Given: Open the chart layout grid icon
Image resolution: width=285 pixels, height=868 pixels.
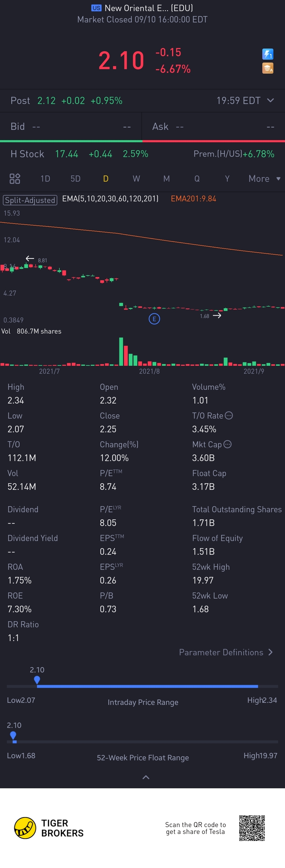Looking at the screenshot, I should pyautogui.click(x=15, y=179).
